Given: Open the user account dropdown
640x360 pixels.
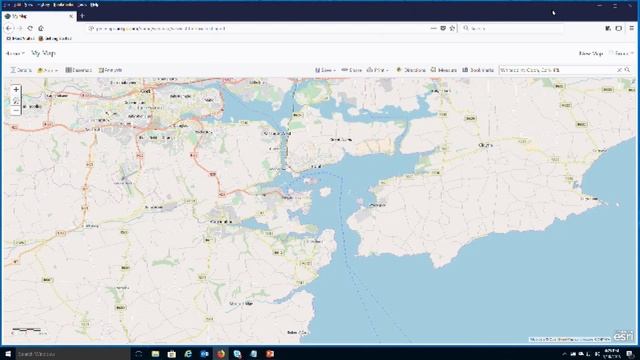Looking at the screenshot, I should 622,53.
